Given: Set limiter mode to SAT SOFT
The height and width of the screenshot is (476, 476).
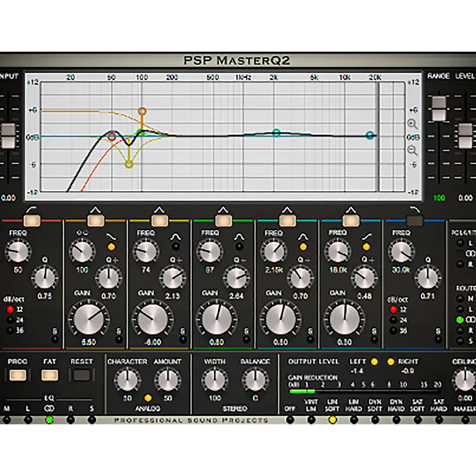Looking at the screenshot, I should coord(417,420).
